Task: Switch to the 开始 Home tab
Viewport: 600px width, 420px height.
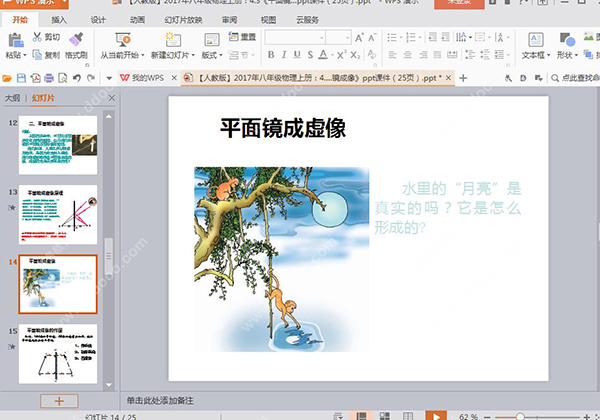Action: click(x=20, y=20)
